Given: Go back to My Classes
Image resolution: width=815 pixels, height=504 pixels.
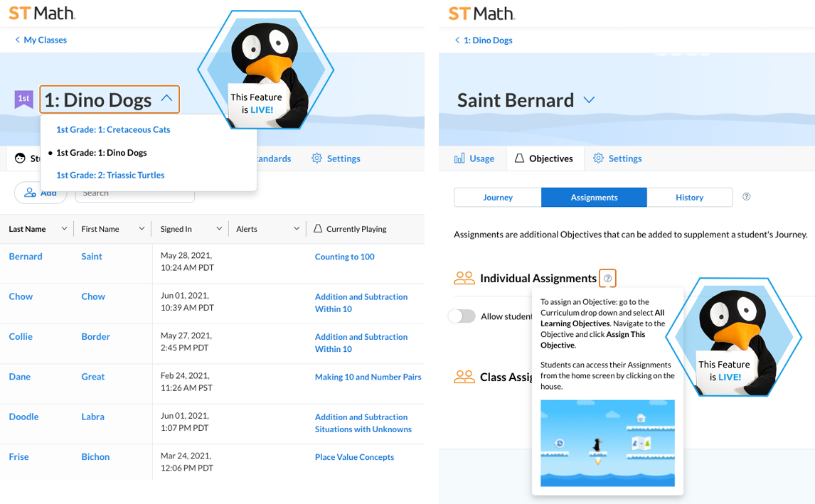Looking at the screenshot, I should (46, 40).
